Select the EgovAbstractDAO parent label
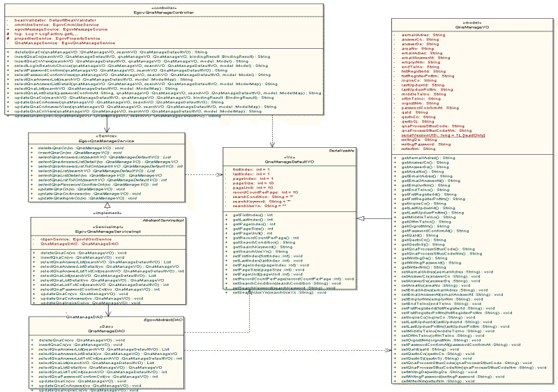The width and height of the screenshot is (558, 392). click(x=163, y=319)
